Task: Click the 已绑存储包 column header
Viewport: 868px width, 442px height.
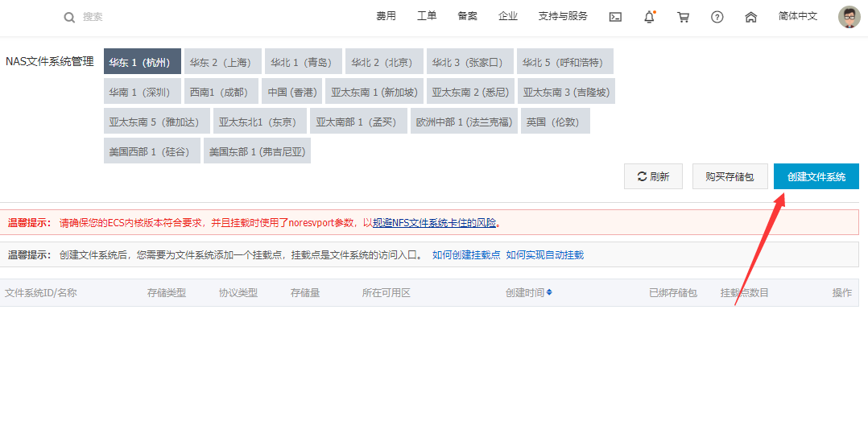Action: click(x=673, y=292)
